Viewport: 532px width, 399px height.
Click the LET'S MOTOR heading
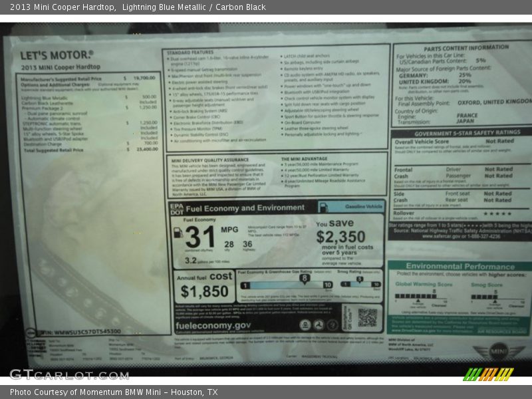pos(57,56)
